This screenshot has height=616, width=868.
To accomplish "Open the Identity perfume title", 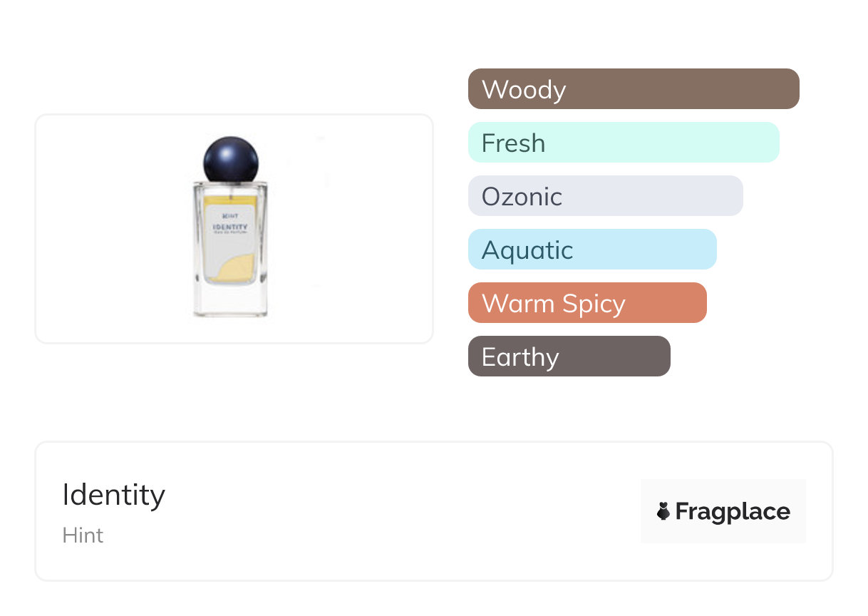I will (114, 495).
